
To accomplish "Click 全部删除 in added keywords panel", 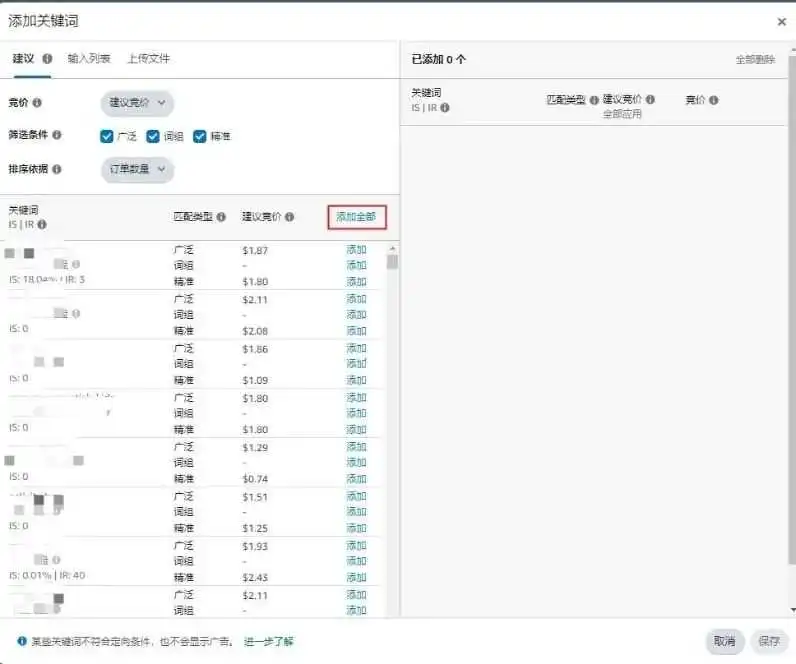I will click(x=755, y=59).
